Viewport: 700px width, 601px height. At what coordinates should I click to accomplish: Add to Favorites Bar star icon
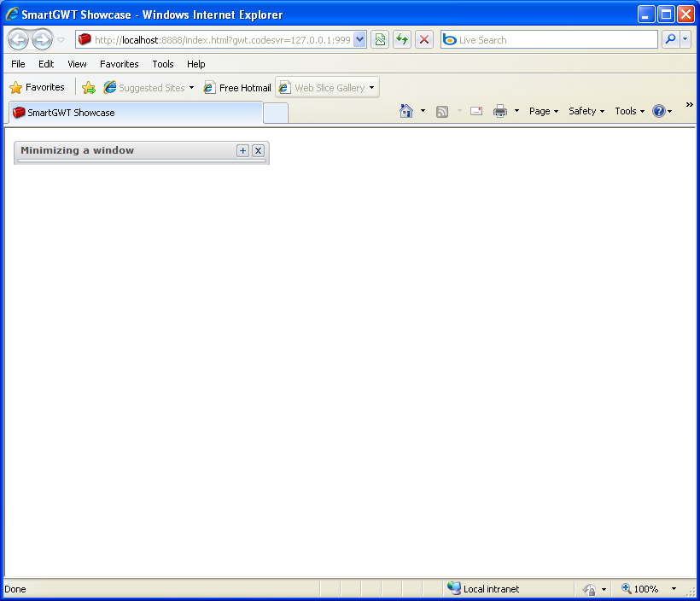(89, 88)
